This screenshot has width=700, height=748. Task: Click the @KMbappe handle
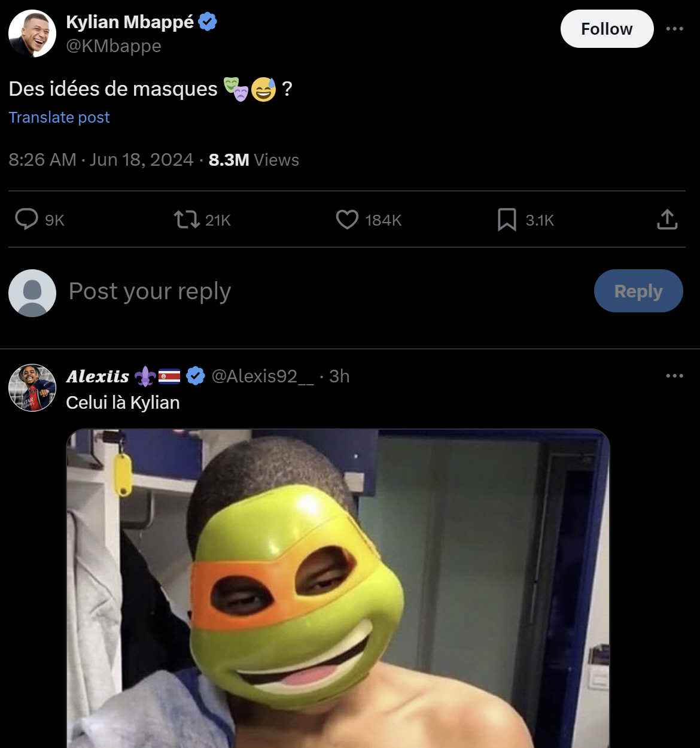(x=114, y=46)
